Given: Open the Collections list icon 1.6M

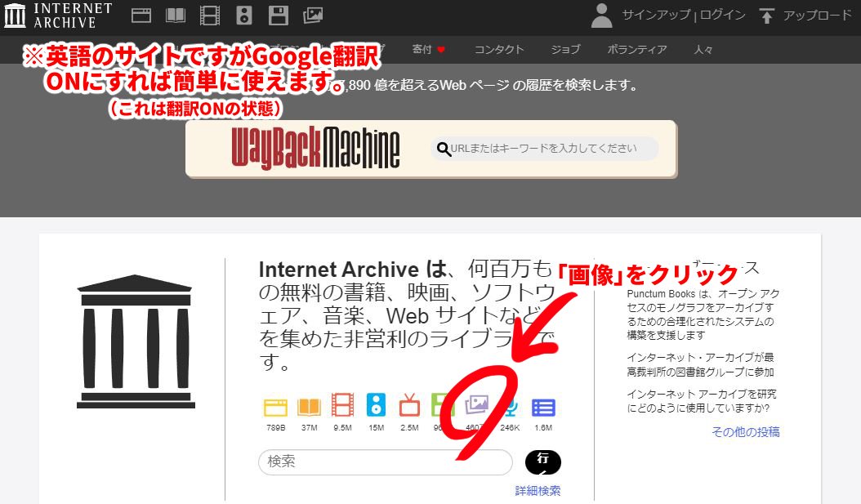Looking at the screenshot, I should pos(543,408).
